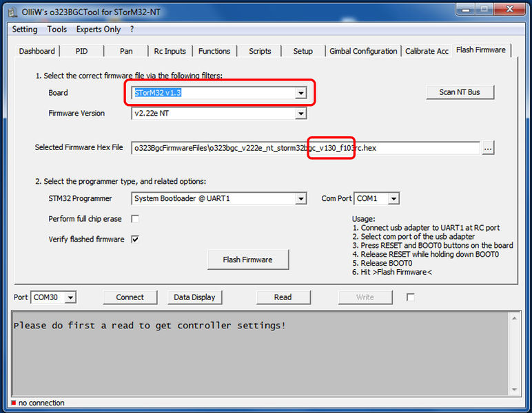Click the red connection status indicator
Viewport: 532px width, 413px height.
(x=14, y=403)
